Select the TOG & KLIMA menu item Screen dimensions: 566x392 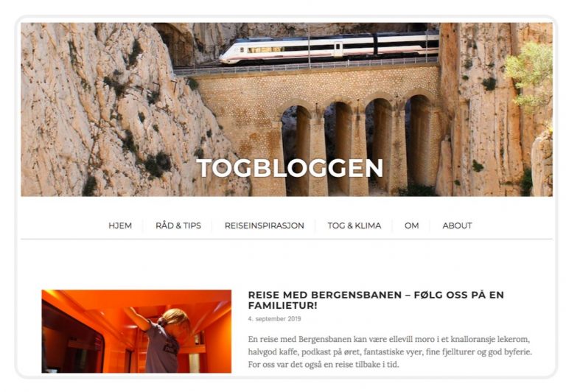tap(354, 225)
